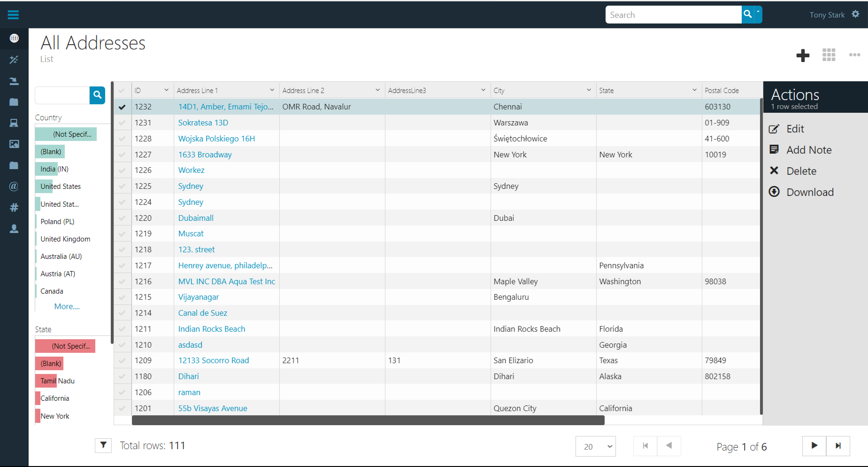Open address entry 1227 at 1633 Broadway
The image size is (868, 467).
pos(205,154)
